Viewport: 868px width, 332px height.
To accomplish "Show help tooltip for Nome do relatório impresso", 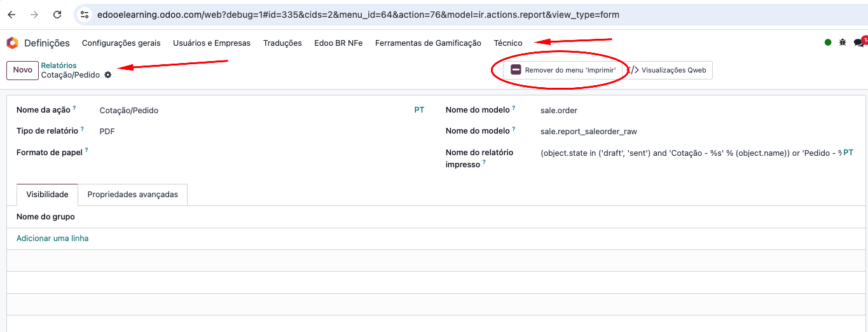I will tap(484, 163).
